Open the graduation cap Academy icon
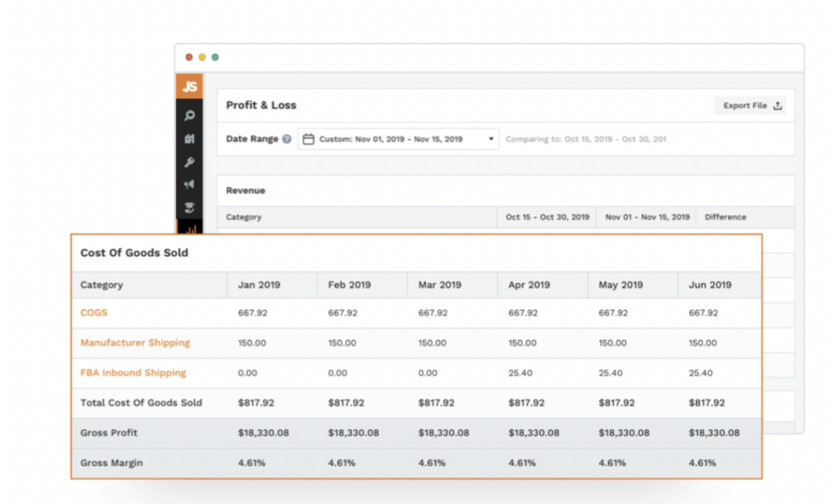 click(189, 207)
